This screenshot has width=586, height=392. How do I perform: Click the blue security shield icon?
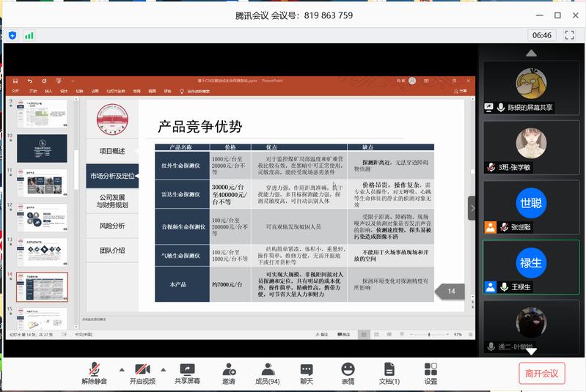click(x=12, y=34)
